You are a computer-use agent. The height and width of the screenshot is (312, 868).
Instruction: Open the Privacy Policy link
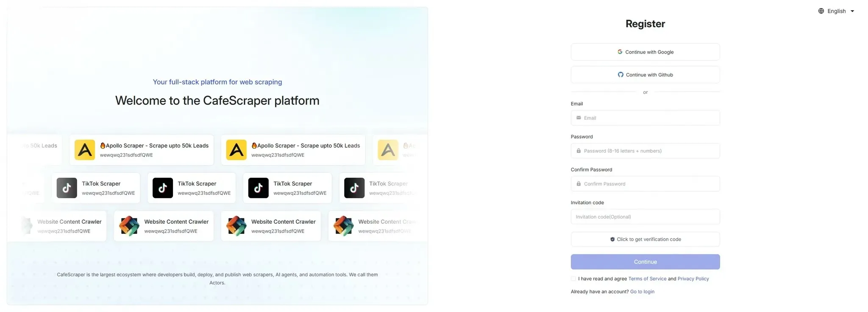[693, 279]
